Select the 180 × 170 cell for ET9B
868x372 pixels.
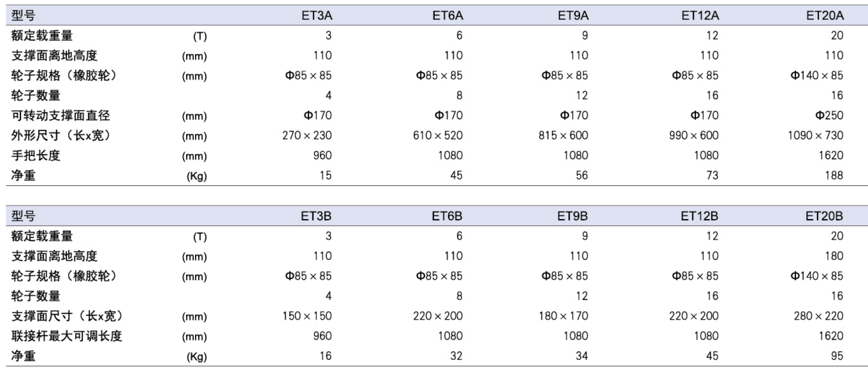click(563, 316)
